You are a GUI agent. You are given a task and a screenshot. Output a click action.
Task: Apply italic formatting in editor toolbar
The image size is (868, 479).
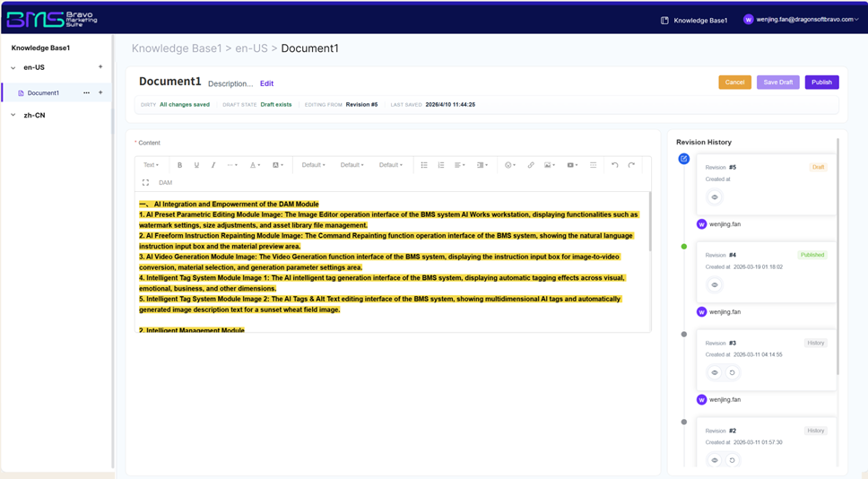tap(213, 165)
